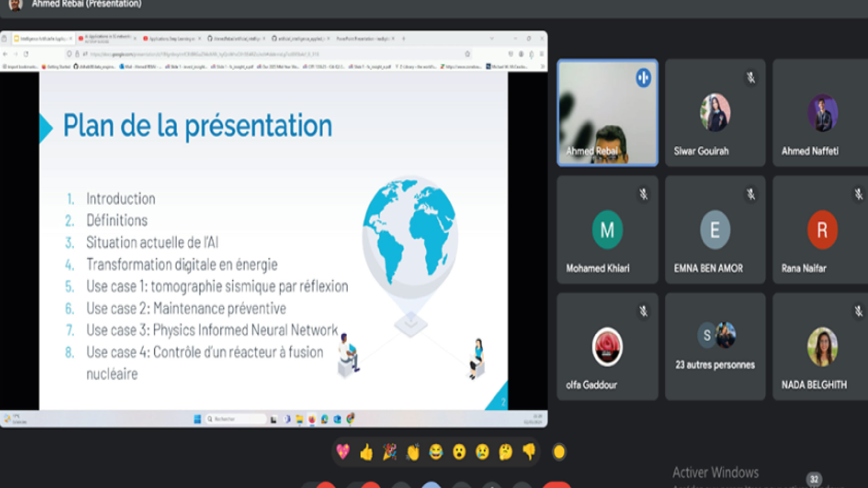Send the surprised face reaction
The image size is (868, 488).
tap(459, 452)
